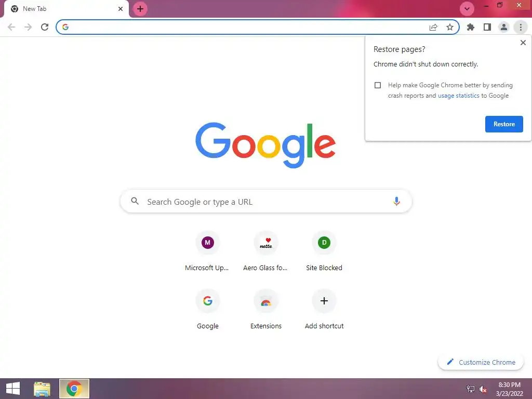The height and width of the screenshot is (399, 532).
Task: Open the profile avatar icon
Action: coord(504,27)
